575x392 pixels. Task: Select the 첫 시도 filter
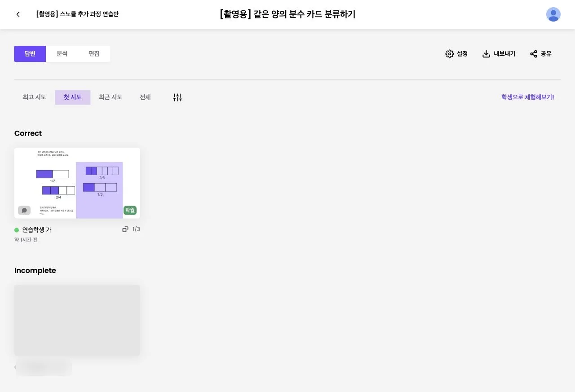pyautogui.click(x=72, y=97)
